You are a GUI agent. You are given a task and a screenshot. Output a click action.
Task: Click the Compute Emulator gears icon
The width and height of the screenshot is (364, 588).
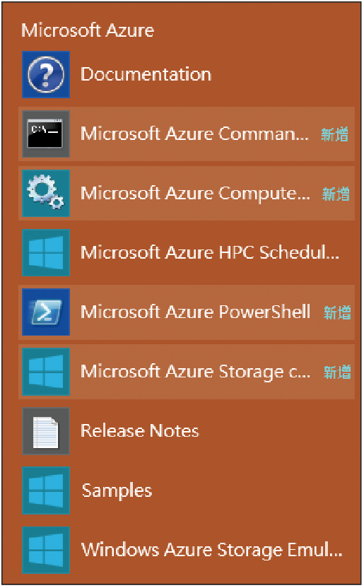point(46,193)
